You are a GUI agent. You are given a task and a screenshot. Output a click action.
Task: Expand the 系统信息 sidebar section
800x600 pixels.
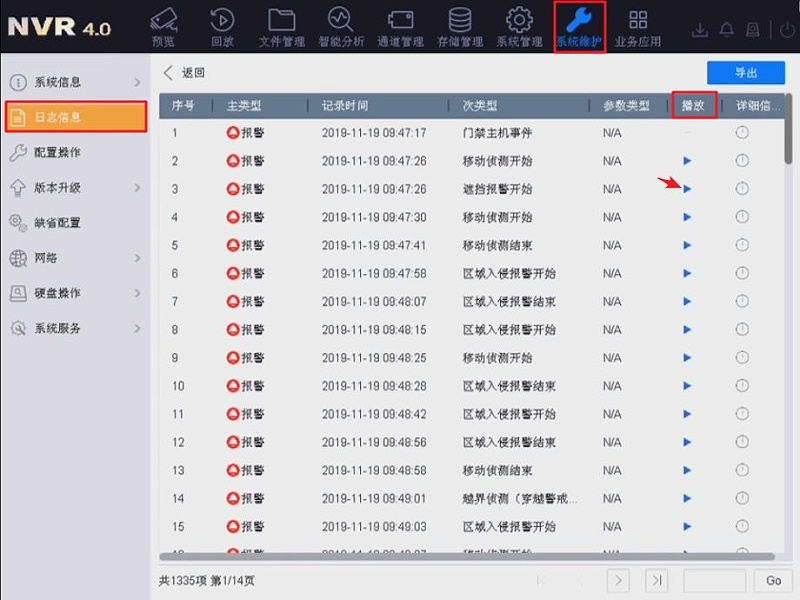60,82
